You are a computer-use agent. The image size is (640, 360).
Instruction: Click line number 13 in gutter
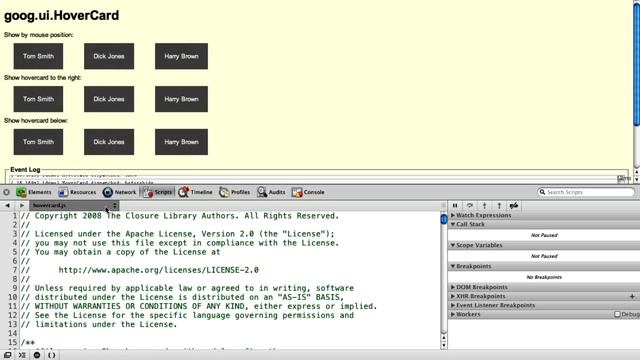(x=13, y=324)
